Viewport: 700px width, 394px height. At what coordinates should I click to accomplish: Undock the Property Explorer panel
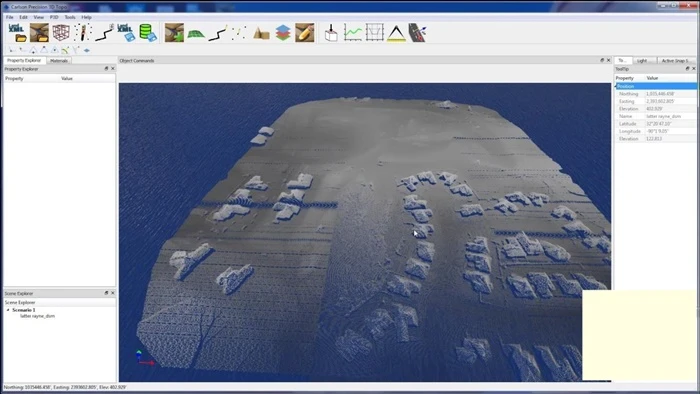point(106,68)
